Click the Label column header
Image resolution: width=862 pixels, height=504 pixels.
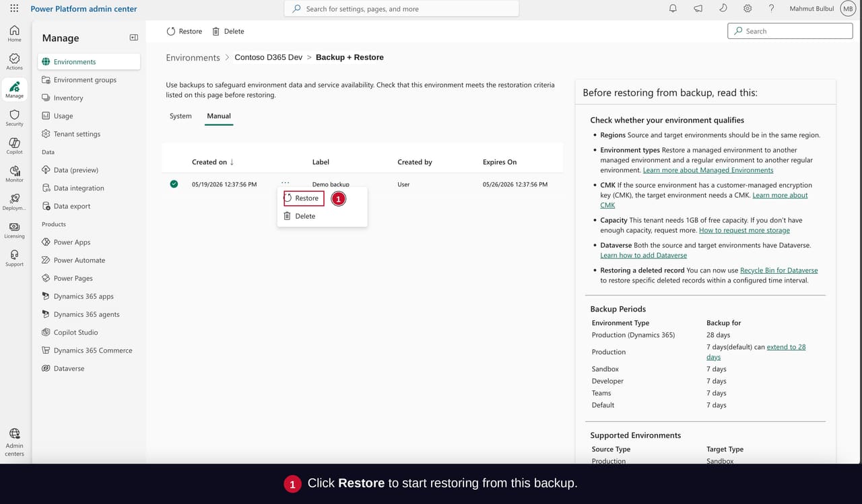coord(321,162)
